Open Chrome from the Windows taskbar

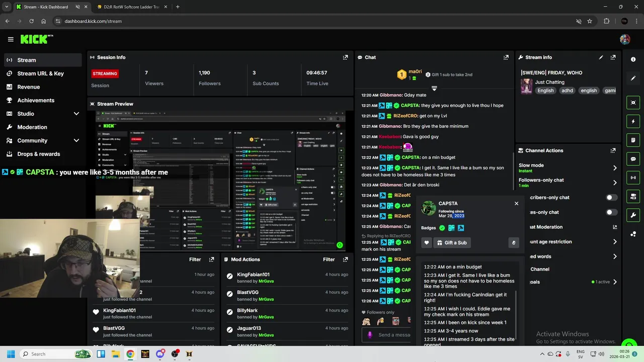pos(130,354)
